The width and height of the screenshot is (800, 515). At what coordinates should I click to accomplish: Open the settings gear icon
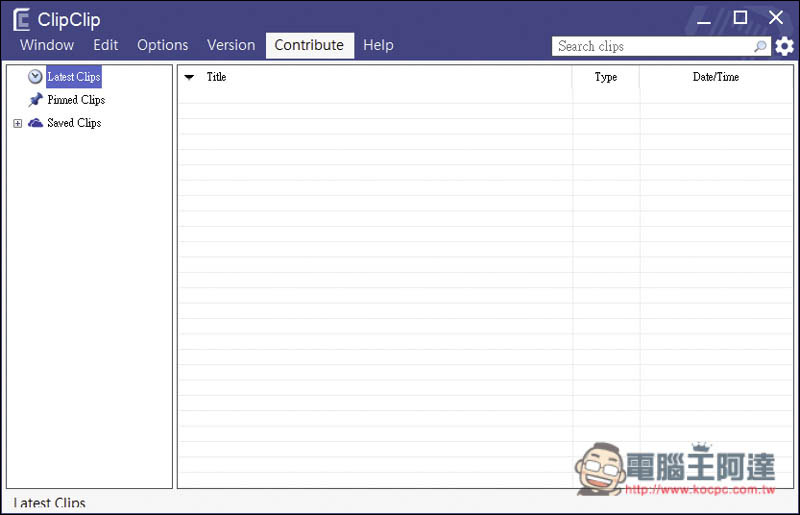[x=784, y=46]
